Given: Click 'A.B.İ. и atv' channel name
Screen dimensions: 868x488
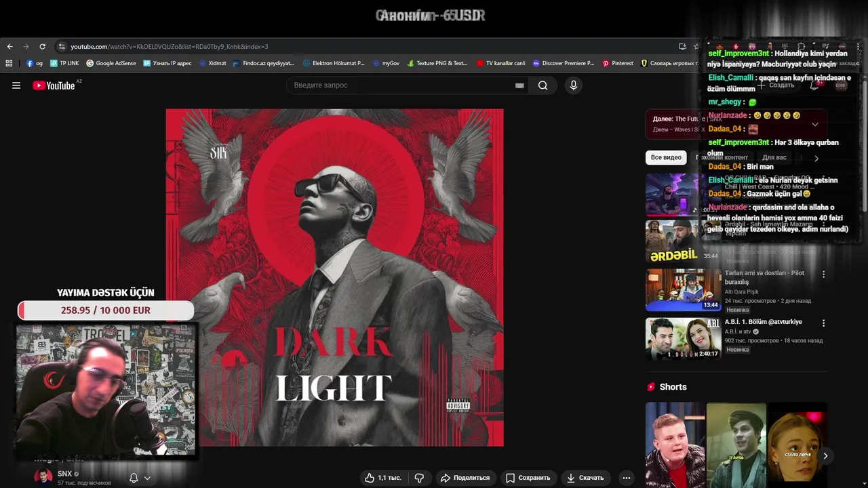Looking at the screenshot, I should pyautogui.click(x=738, y=332).
